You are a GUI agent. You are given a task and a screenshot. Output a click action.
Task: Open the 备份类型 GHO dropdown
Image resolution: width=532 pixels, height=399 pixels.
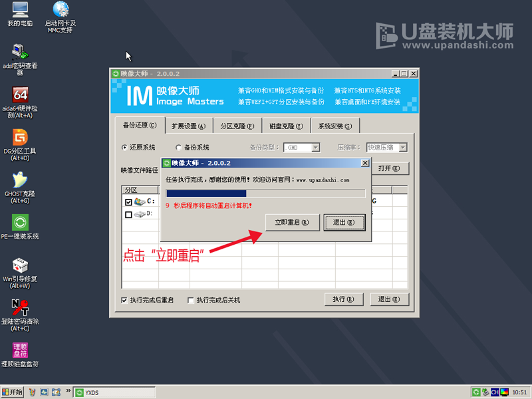coord(315,147)
